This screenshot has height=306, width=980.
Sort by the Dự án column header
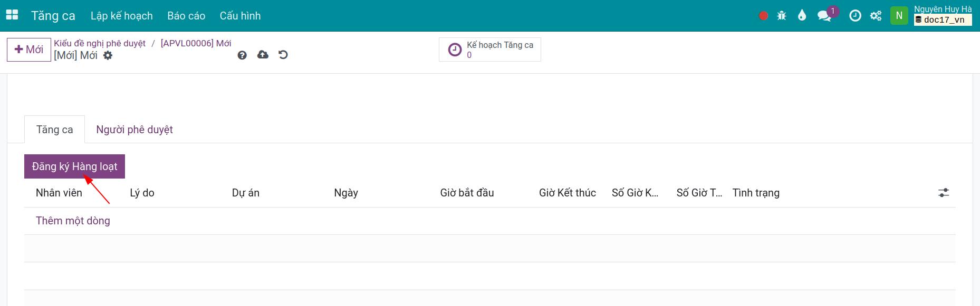[x=246, y=193]
